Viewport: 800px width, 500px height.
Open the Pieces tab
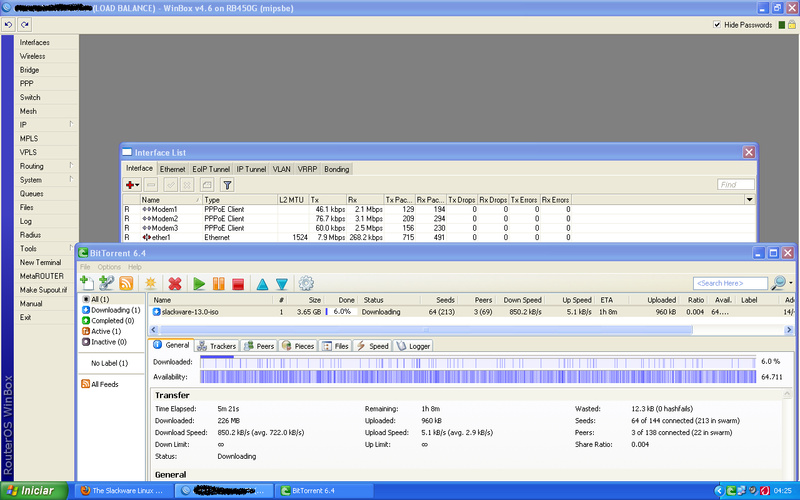coord(298,346)
